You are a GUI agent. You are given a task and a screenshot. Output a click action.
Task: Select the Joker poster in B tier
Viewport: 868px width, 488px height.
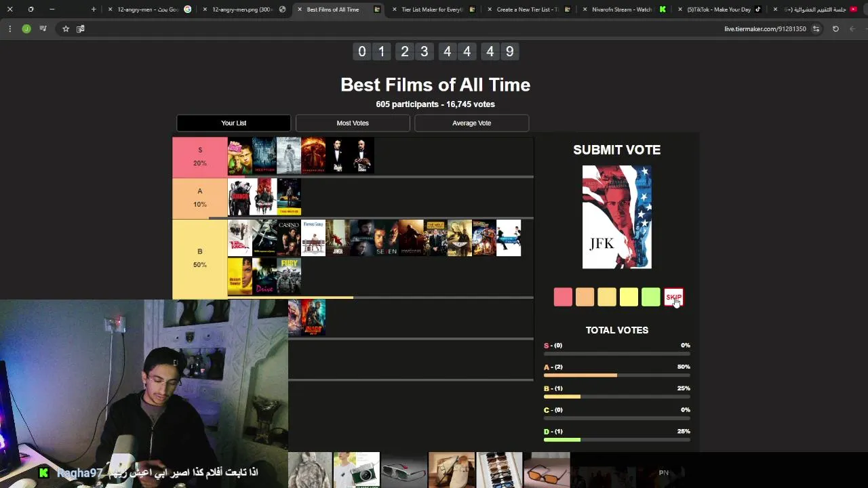(338, 238)
